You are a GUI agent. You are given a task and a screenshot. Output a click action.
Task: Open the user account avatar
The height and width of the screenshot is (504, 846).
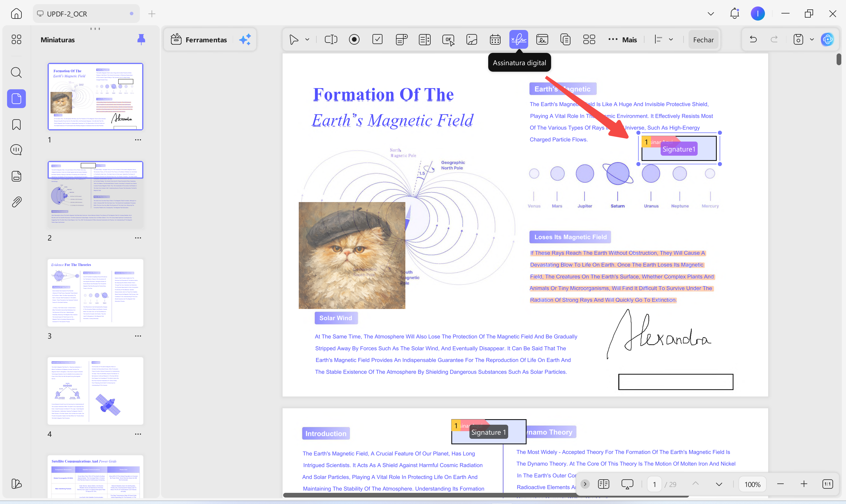click(758, 14)
